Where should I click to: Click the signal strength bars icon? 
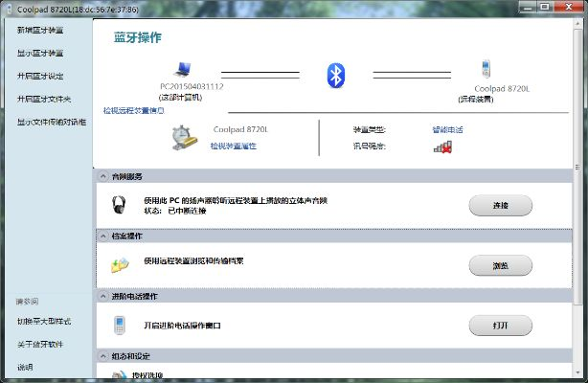click(x=442, y=147)
